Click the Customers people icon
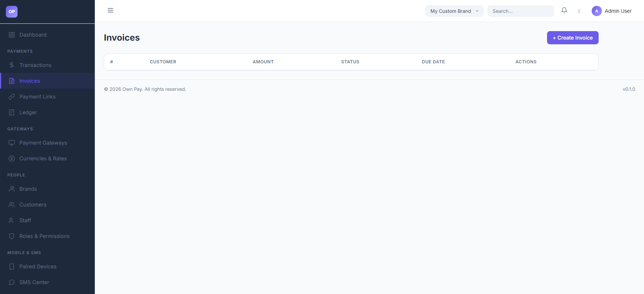This screenshot has width=644, height=294. 12,205
